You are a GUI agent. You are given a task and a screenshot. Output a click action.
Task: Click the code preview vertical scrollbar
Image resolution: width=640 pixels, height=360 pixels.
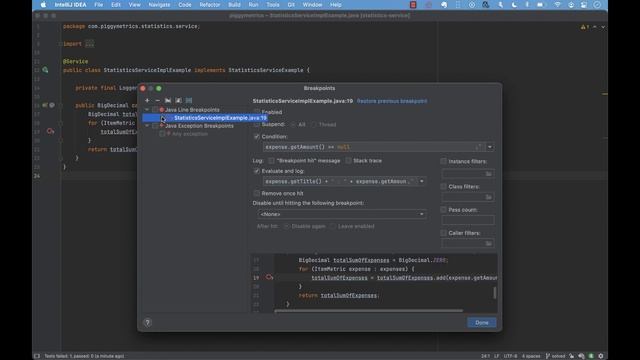click(495, 292)
